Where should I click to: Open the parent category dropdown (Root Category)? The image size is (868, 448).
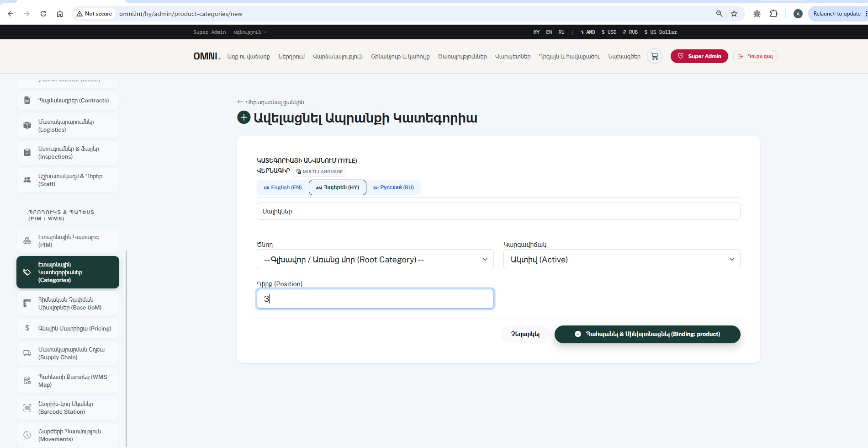[x=375, y=259]
